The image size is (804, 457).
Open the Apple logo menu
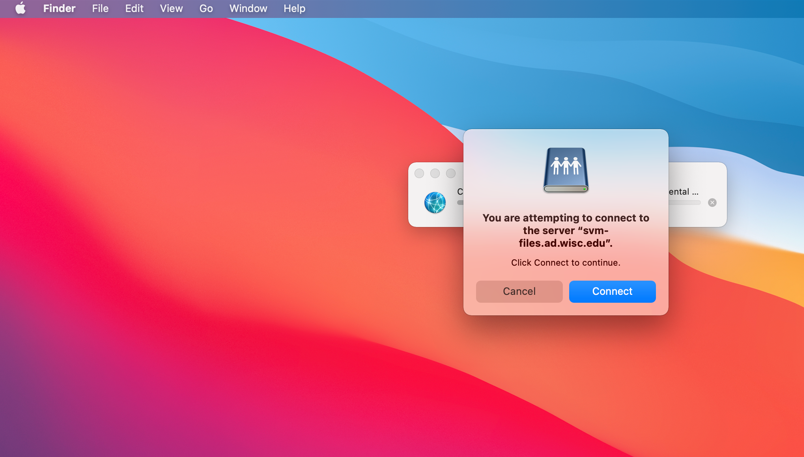tap(20, 9)
